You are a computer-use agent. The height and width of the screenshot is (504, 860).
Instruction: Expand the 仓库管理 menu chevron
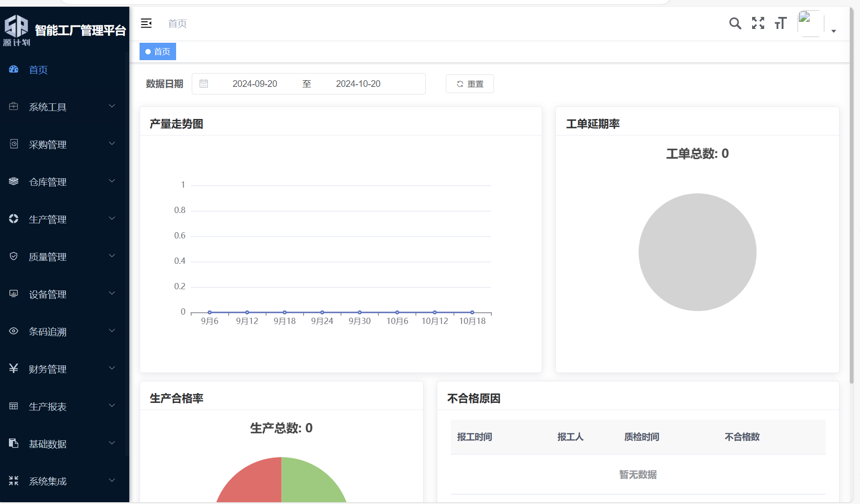coord(112,181)
